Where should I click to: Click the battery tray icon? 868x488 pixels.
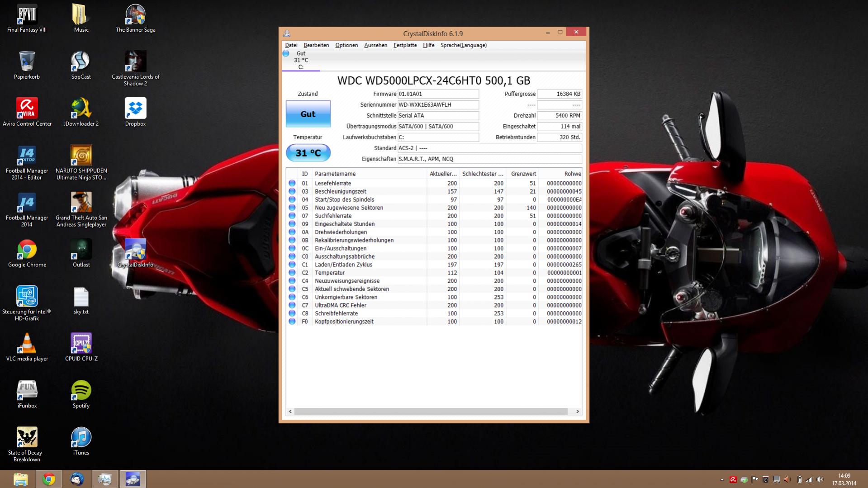799,479
